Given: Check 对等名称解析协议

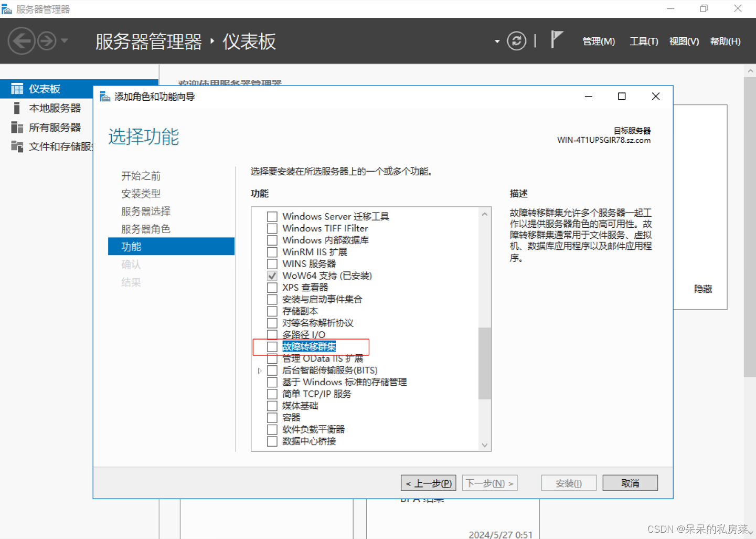Looking at the screenshot, I should (x=272, y=323).
